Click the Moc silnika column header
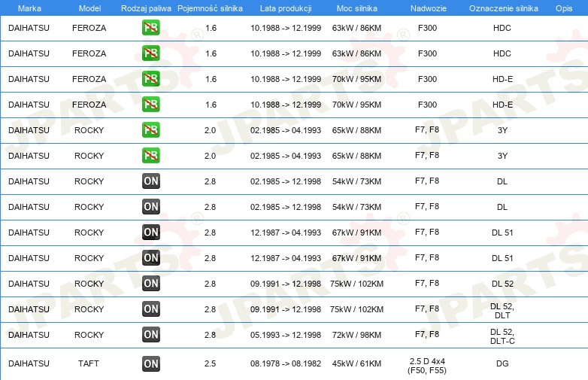Image resolution: width=588 pixels, height=380 pixels. pyautogui.click(x=356, y=8)
